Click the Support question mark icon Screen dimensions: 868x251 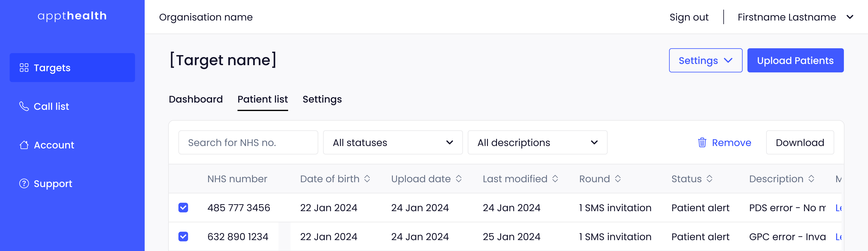24,184
